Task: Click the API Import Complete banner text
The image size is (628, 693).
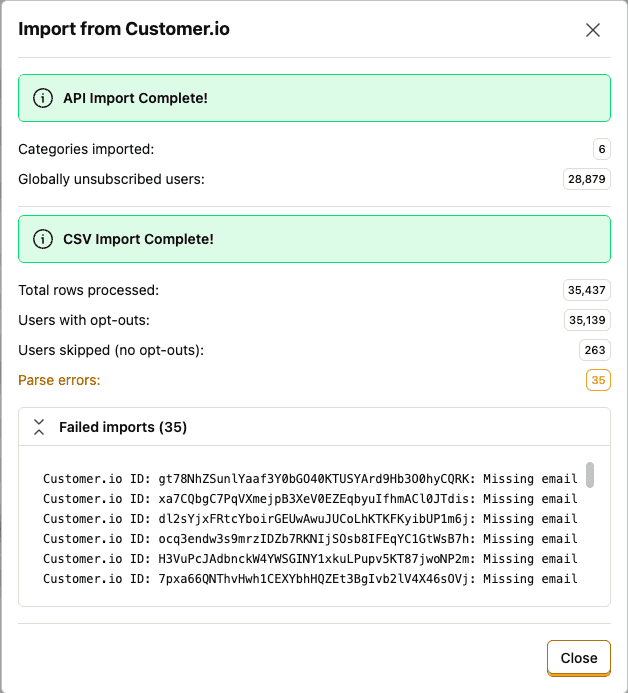Action: click(x=135, y=98)
